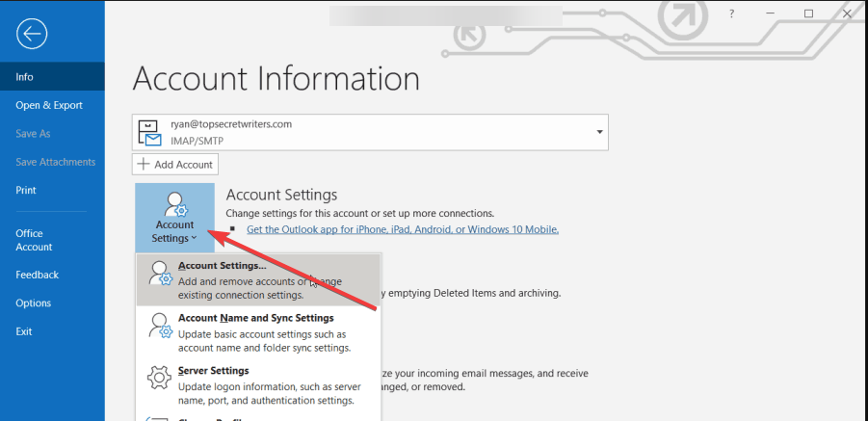The image size is (868, 421).
Task: Click the Account Settings... menu item icon
Action: click(160, 274)
